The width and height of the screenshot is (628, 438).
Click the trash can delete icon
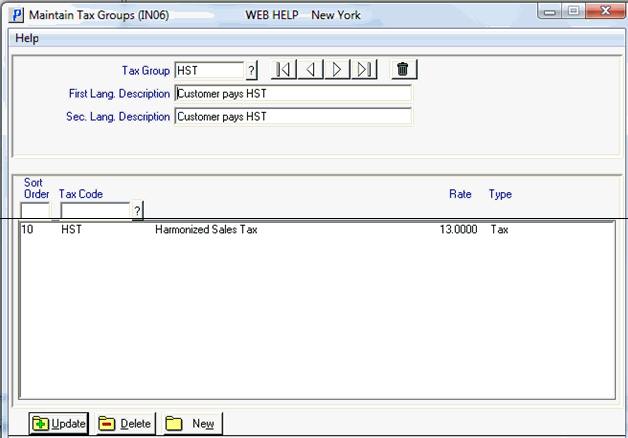[404, 70]
